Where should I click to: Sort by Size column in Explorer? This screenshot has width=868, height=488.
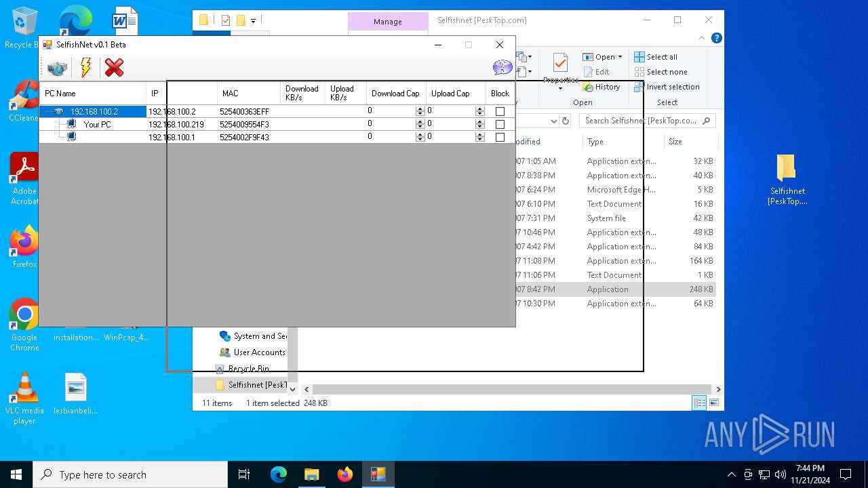690,142
